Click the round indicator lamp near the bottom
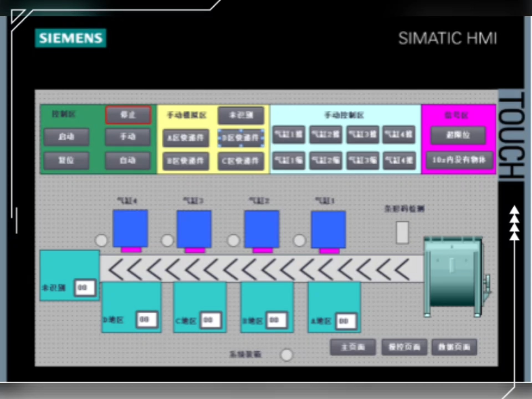Screen dimensions: 532x399 pyautogui.click(x=287, y=355)
